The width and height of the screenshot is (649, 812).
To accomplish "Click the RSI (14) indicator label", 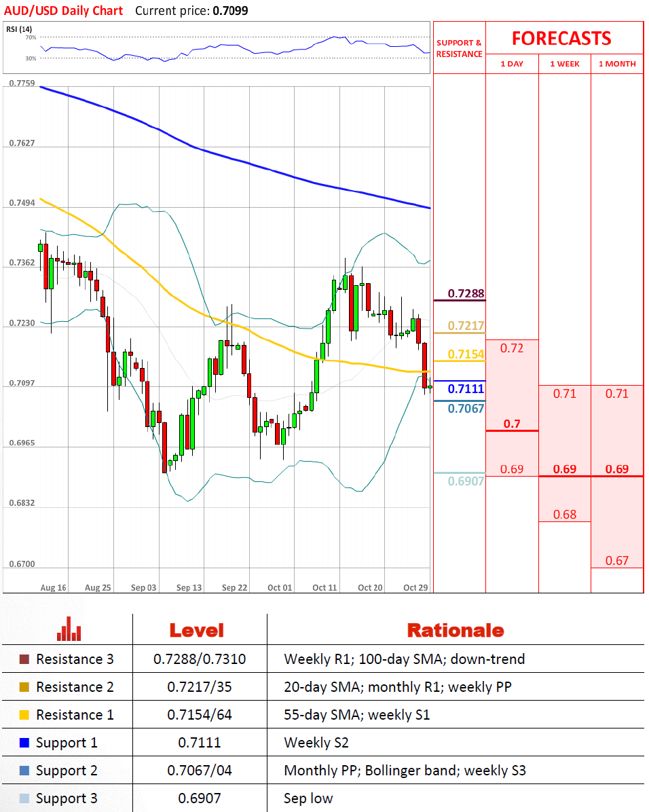I will [x=18, y=29].
